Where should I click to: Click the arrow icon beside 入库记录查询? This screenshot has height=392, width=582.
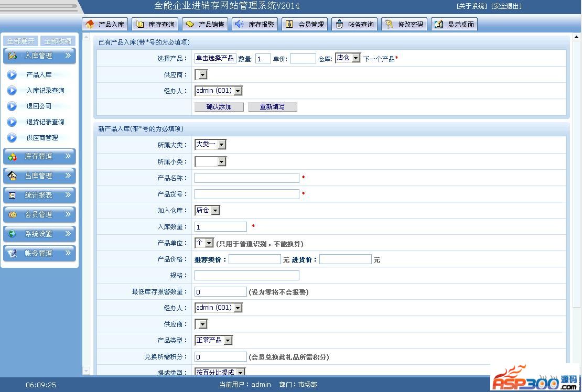click(x=12, y=91)
